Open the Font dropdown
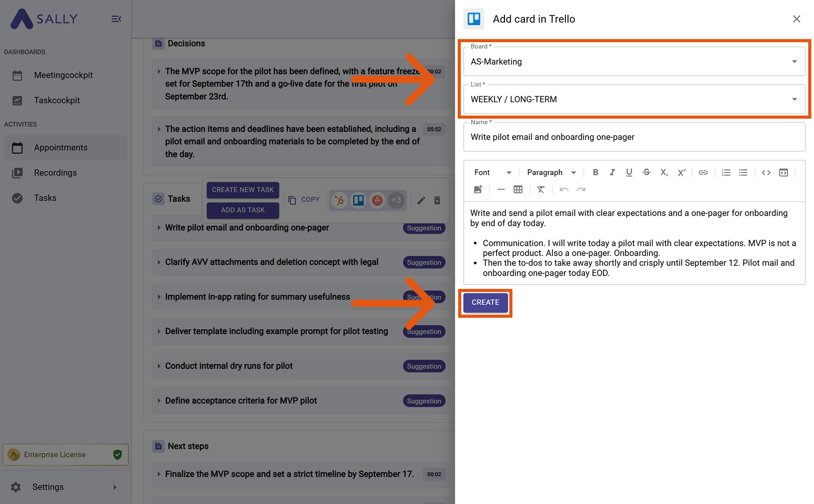The image size is (814, 504). coord(493,172)
